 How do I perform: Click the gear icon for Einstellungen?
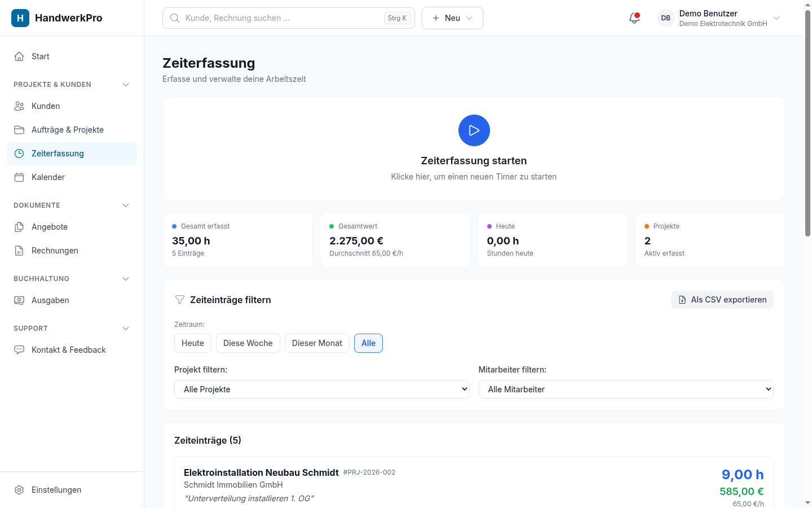pyautogui.click(x=19, y=490)
